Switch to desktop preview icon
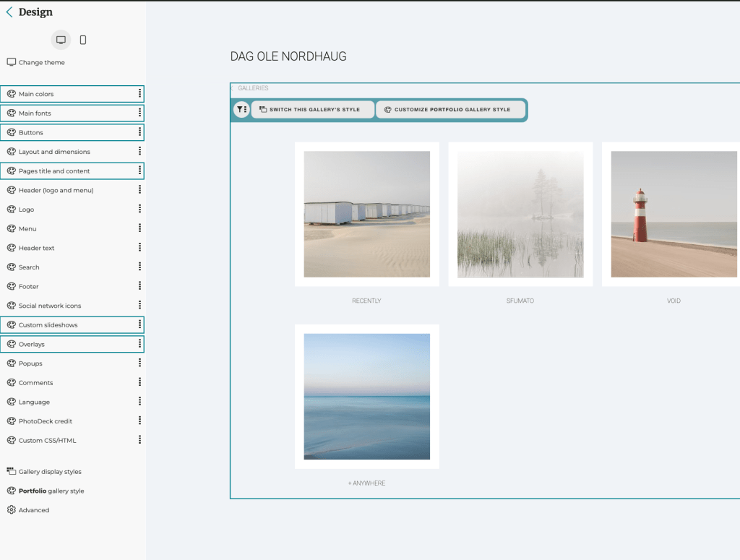This screenshot has width=740, height=560. pyautogui.click(x=61, y=40)
